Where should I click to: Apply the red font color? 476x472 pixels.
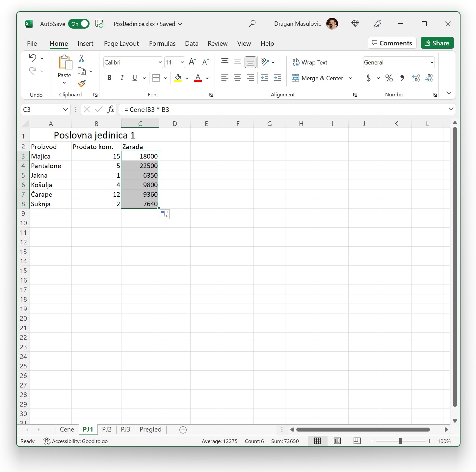click(198, 78)
